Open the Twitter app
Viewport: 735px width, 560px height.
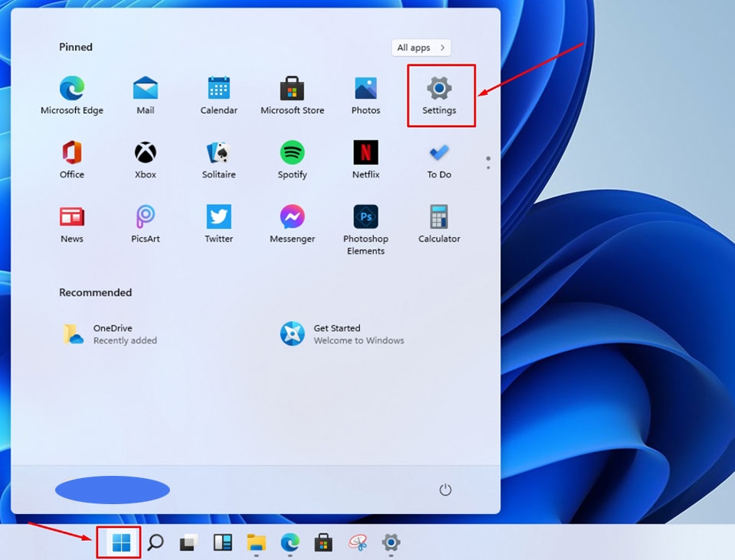[x=219, y=224]
